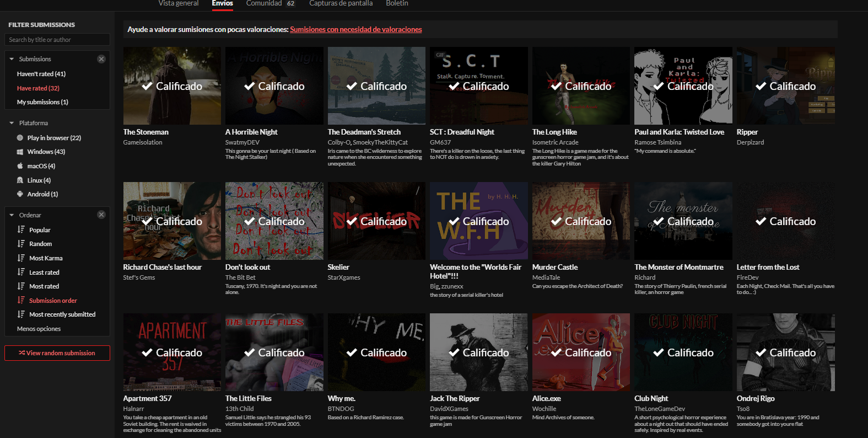Open Welcome to the "Worlds Fair Hotel"!!! title
The image size is (868, 438).
point(476,271)
